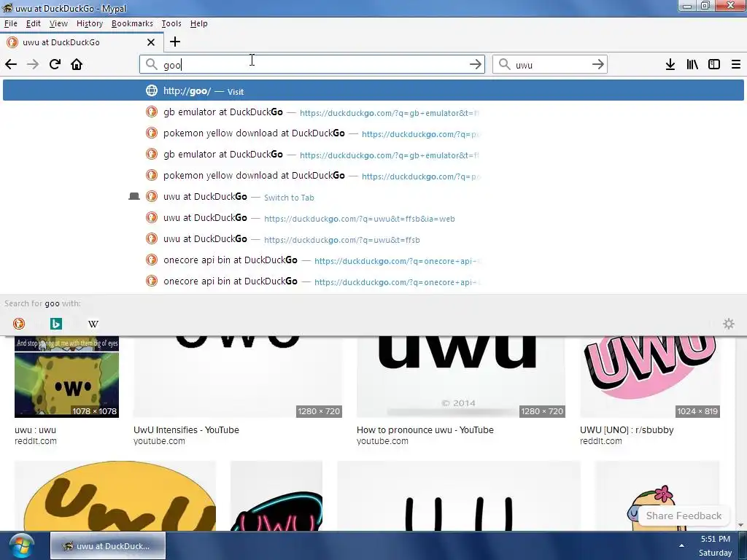Screen dimensions: 747x560
Task: Open the Windows Start button
Action: (22, 545)
